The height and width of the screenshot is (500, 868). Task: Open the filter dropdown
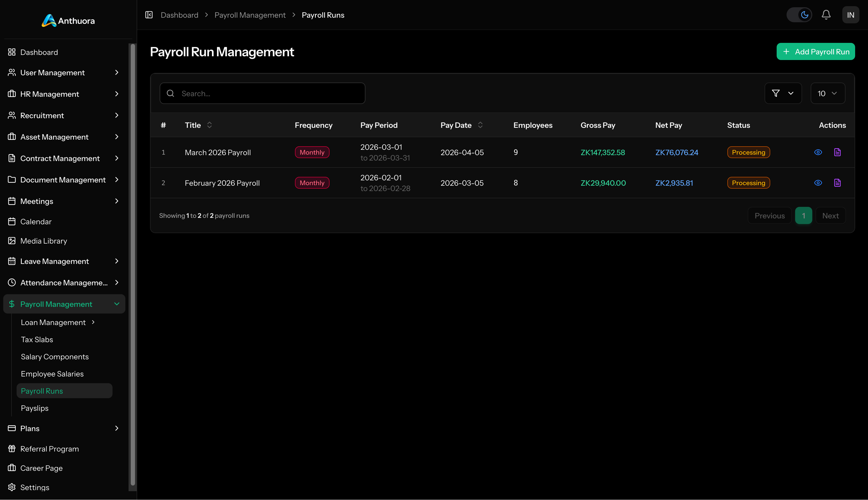783,93
